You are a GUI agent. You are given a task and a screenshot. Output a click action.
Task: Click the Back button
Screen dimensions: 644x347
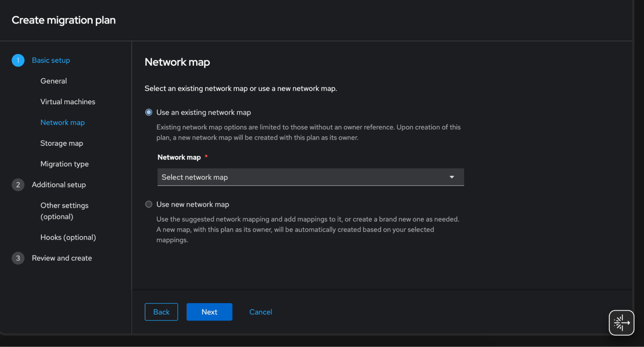161,312
